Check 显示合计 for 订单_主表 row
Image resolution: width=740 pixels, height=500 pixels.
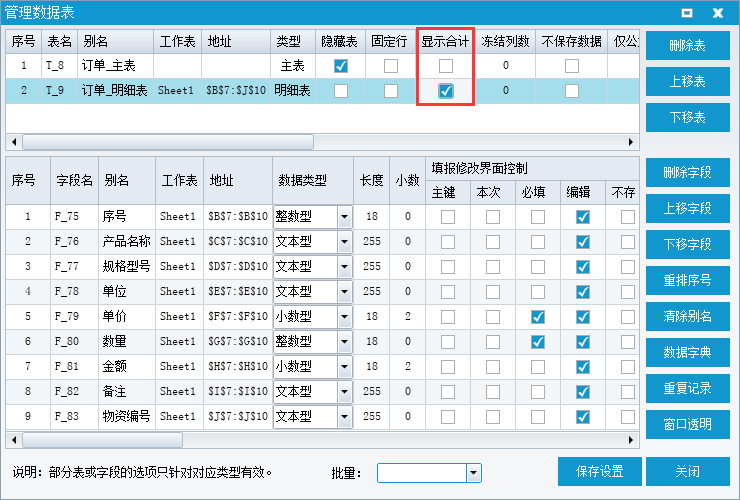(446, 66)
